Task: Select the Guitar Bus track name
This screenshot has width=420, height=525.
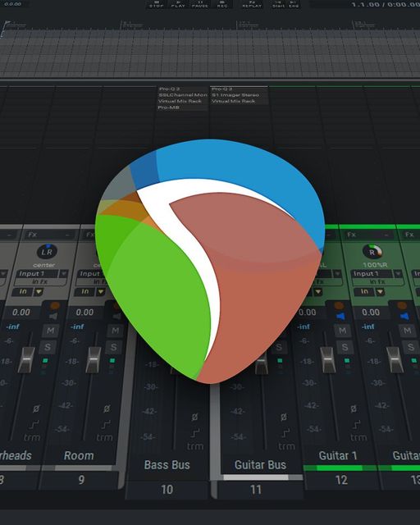Action: (260, 465)
